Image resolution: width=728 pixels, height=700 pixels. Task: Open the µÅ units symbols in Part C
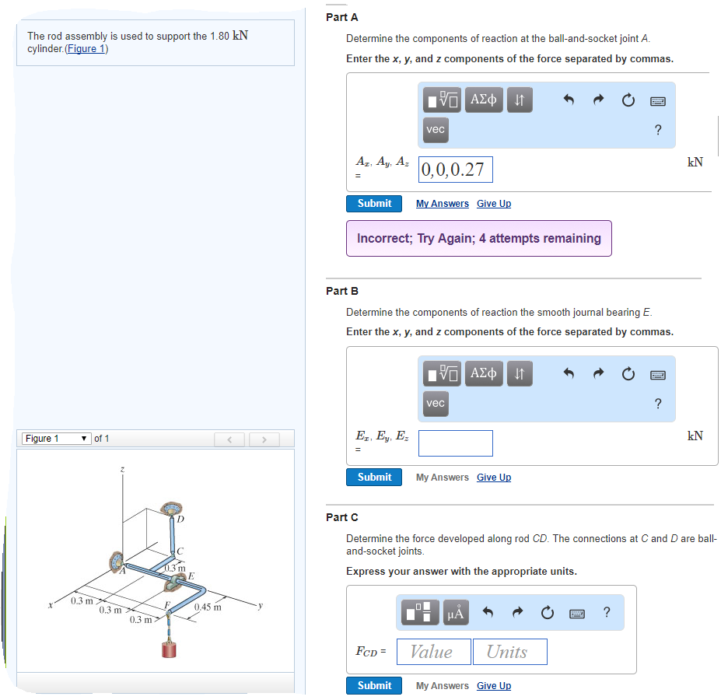click(x=456, y=613)
